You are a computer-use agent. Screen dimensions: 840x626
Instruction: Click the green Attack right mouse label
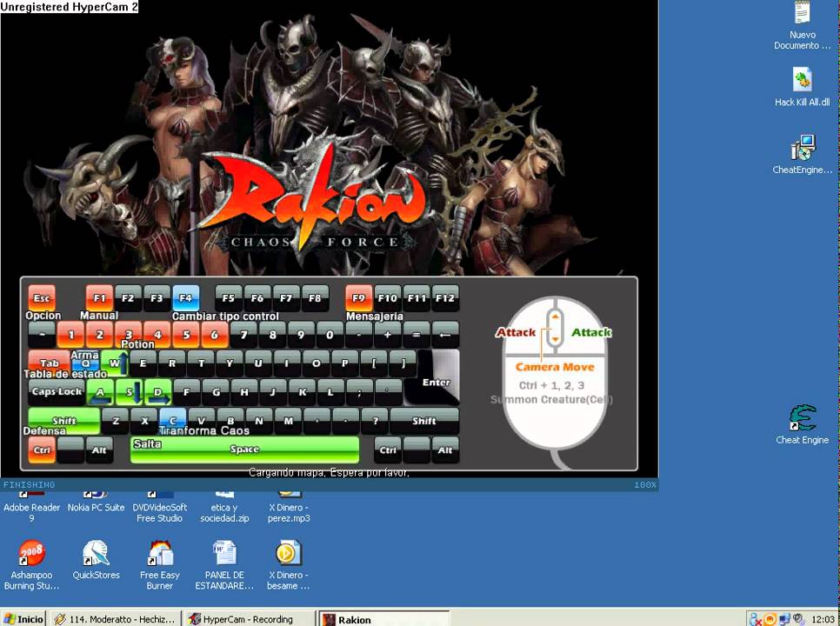pos(591,332)
